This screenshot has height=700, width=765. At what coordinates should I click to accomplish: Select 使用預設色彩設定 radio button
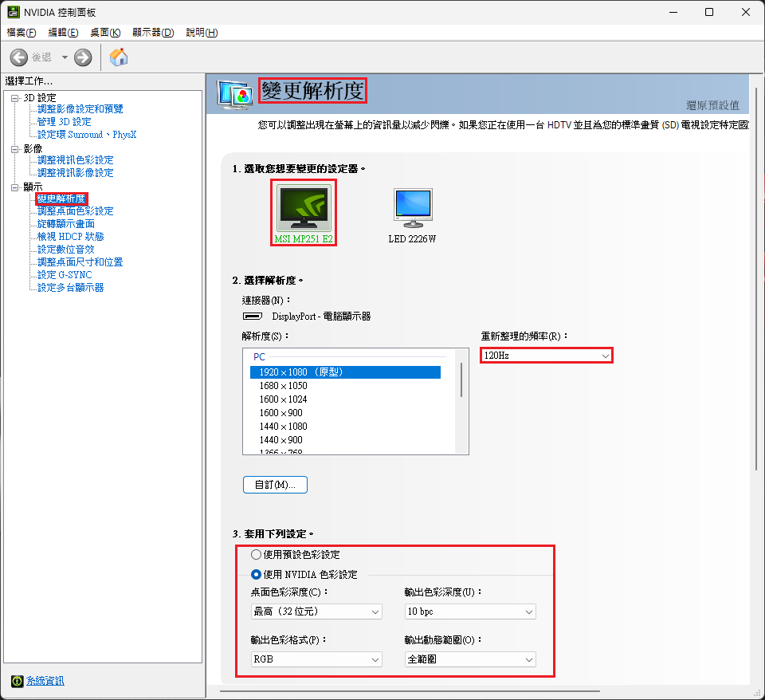click(256, 555)
